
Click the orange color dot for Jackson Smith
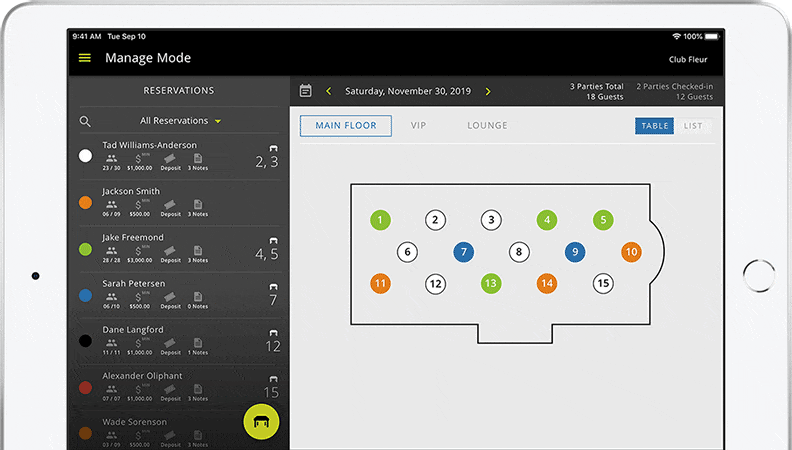point(85,202)
